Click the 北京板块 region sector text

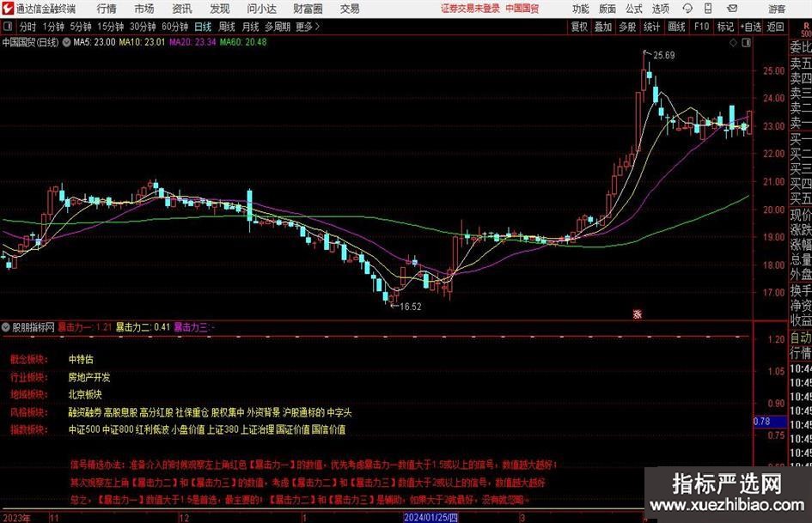[85, 394]
